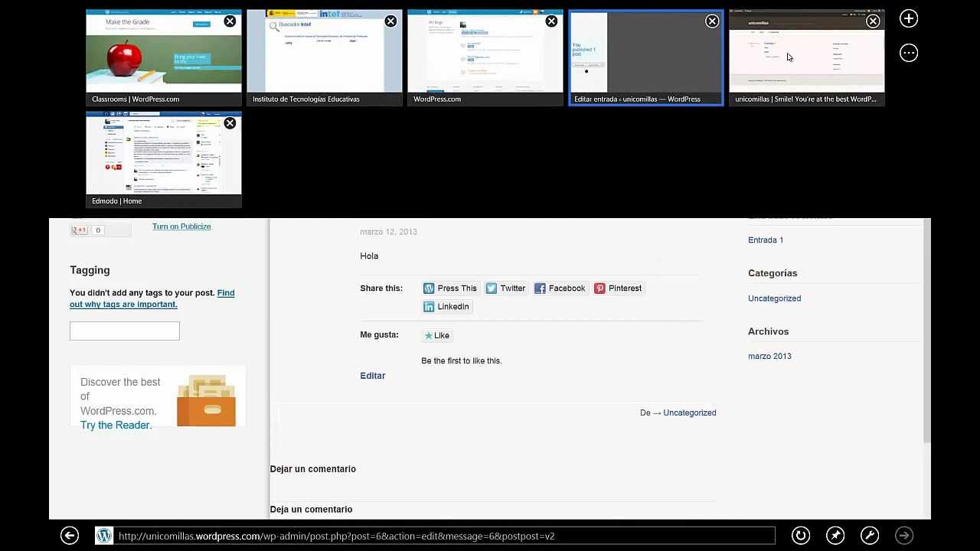Close the Editar entrada unicomillas tab
The width and height of the screenshot is (980, 551).
coord(712,21)
